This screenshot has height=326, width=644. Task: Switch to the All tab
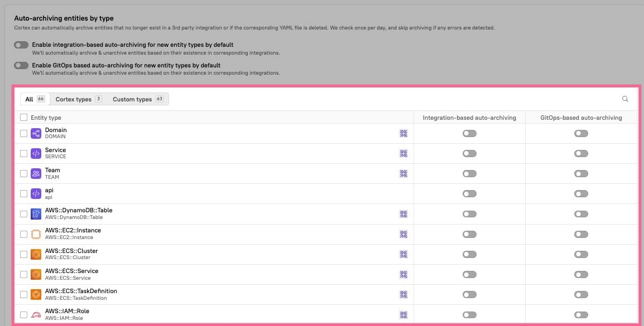[35, 99]
